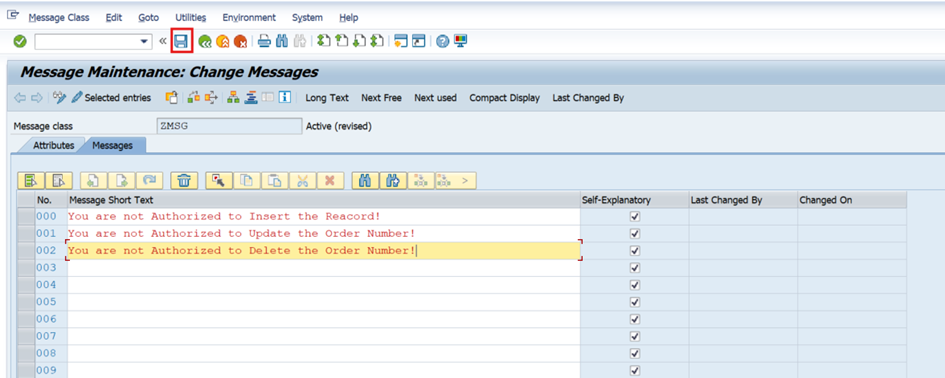Screen dimensions: 945x378
Task: Click the green Back navigation icon
Action: pos(205,42)
